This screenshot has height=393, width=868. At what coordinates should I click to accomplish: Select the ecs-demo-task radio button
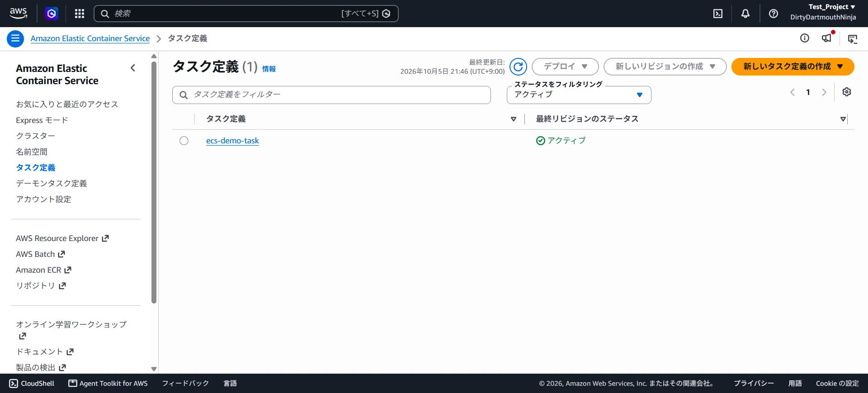pyautogui.click(x=184, y=141)
